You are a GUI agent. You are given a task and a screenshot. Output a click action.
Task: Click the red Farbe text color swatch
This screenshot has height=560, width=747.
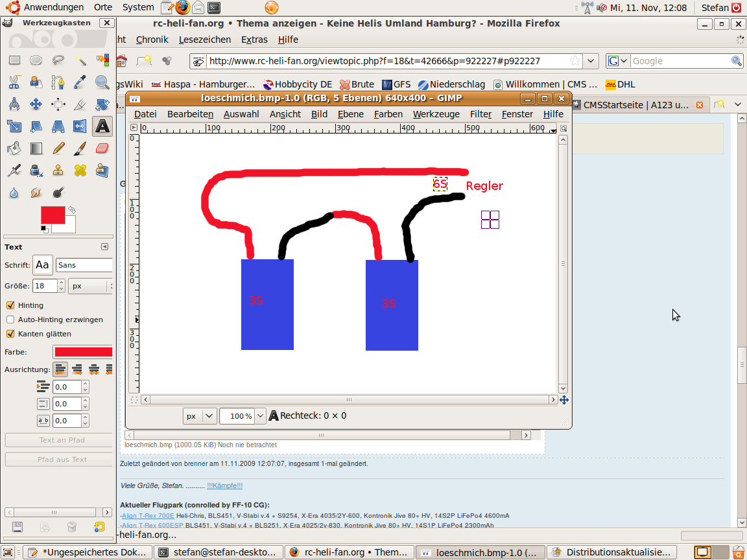(x=83, y=352)
